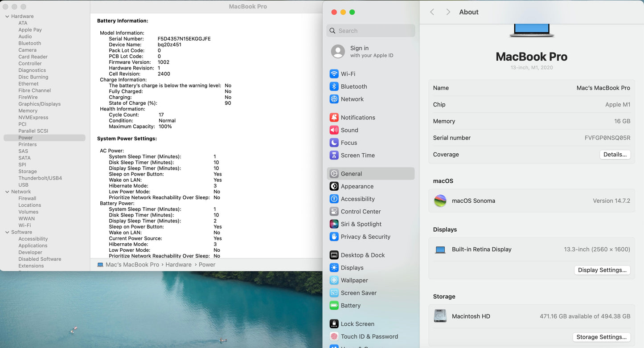
Task: Click the Bluetooth icon in System Settings
Action: 334,86
